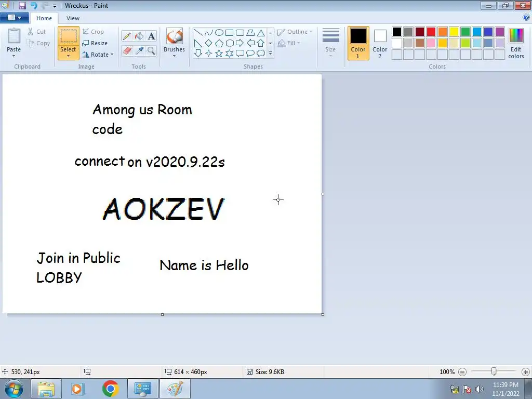Pick the Rounded rectangle shape
The height and width of the screenshot is (399, 532).
pos(240,33)
